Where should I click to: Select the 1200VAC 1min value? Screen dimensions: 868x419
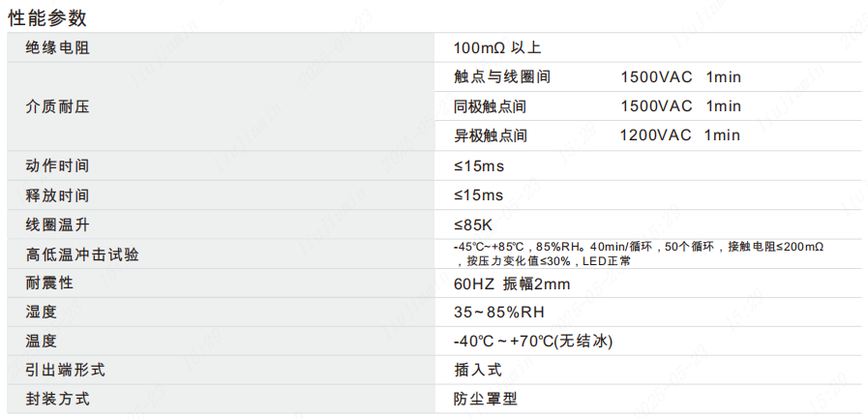[x=679, y=135]
